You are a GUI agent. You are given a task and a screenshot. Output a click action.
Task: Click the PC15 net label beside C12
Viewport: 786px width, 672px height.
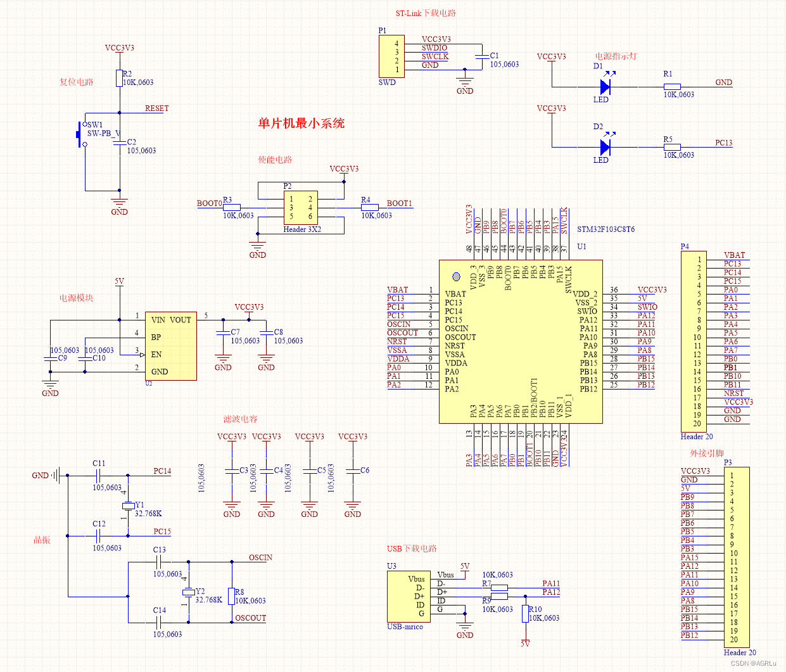(162, 531)
